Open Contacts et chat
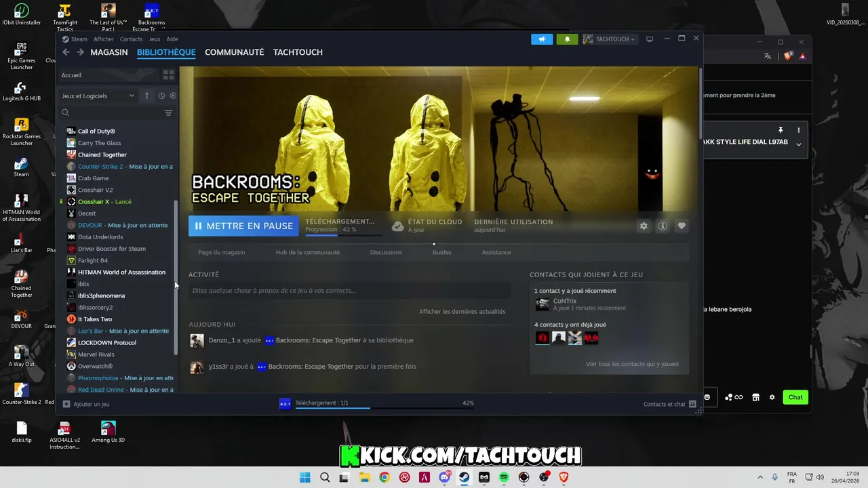 coord(669,405)
